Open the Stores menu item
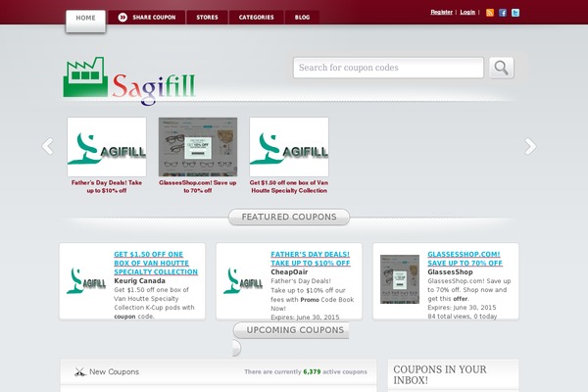This screenshot has width=588, height=392. coord(207,18)
